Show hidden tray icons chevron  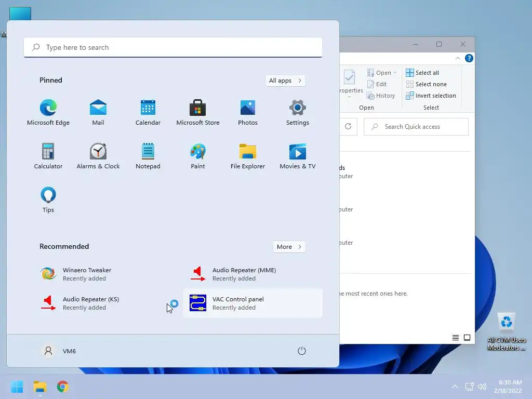(x=455, y=387)
